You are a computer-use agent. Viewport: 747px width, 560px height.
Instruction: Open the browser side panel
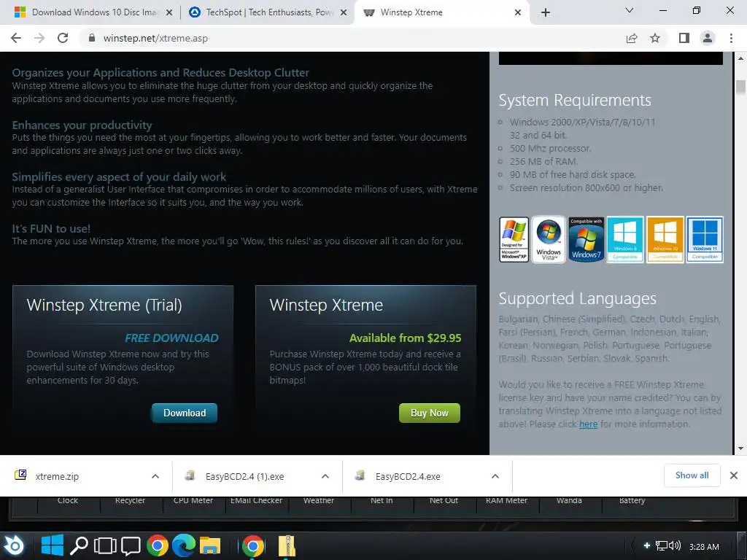click(x=684, y=38)
